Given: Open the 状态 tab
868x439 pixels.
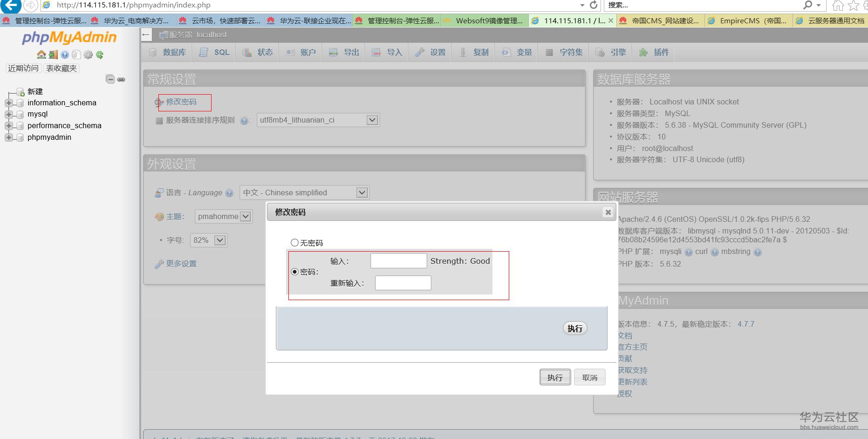Looking at the screenshot, I should pyautogui.click(x=258, y=52).
